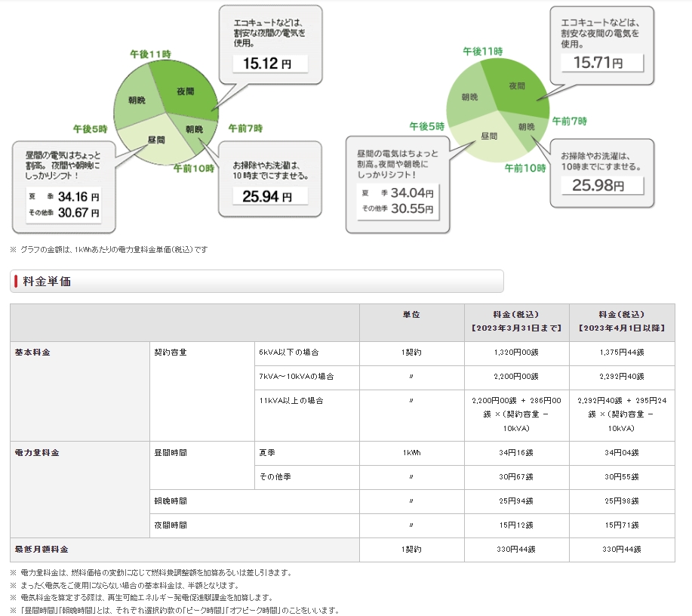Click '34.04円' summer rate in right chart

click(412, 193)
